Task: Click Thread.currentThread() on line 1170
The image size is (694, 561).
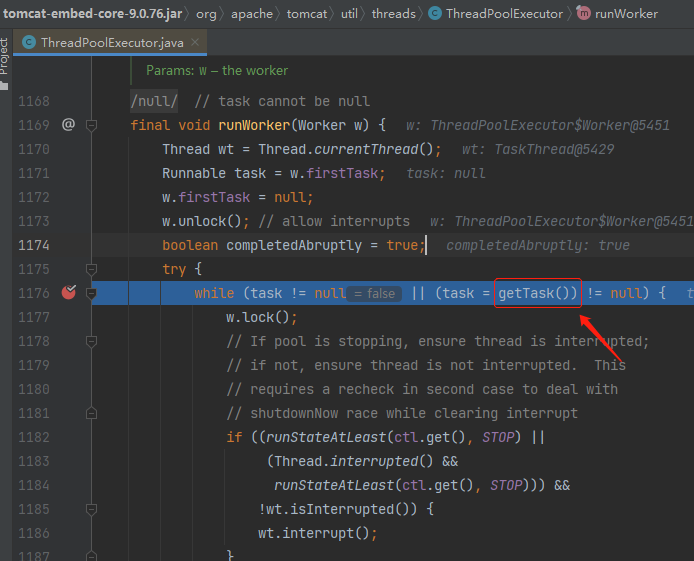Action: click(346, 149)
